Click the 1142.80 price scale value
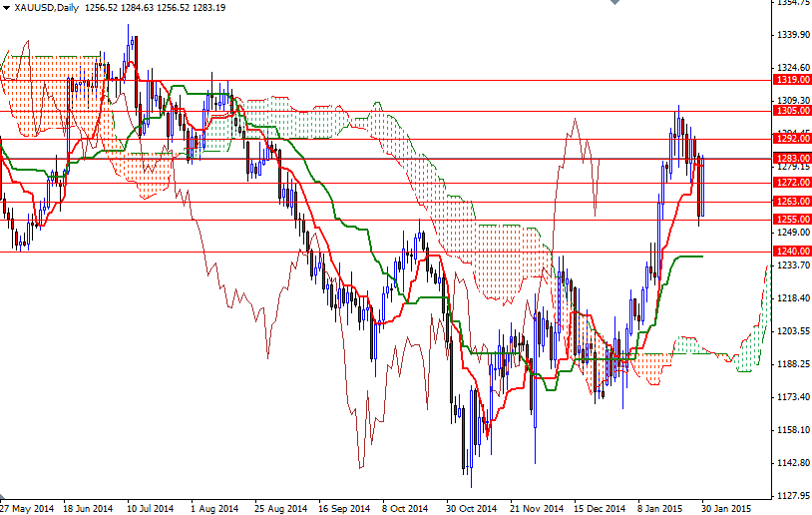 793,463
